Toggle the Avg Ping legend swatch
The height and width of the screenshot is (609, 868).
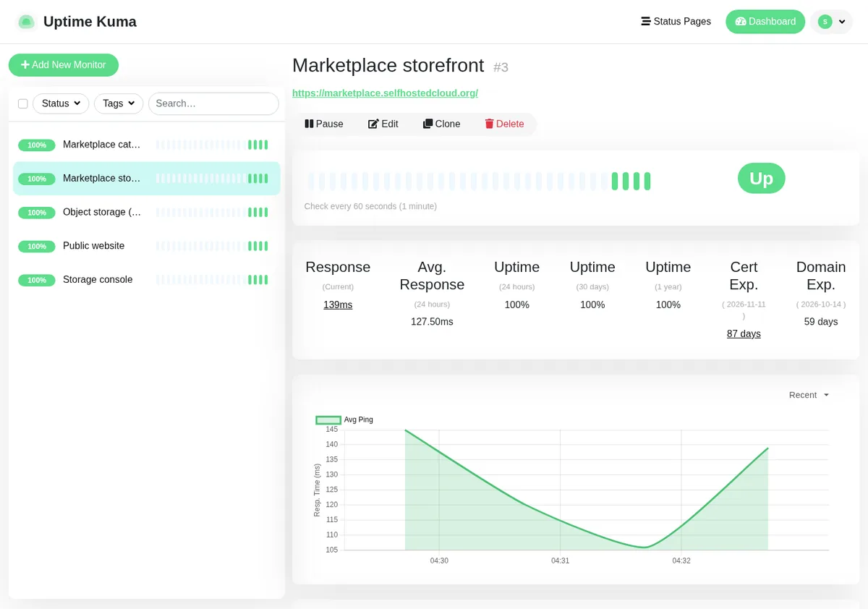pyautogui.click(x=328, y=420)
